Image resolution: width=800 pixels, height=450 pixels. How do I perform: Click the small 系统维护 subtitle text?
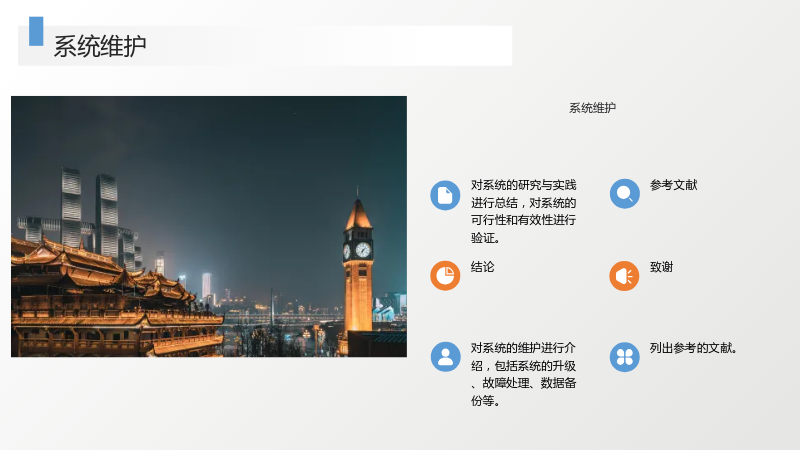pos(592,108)
